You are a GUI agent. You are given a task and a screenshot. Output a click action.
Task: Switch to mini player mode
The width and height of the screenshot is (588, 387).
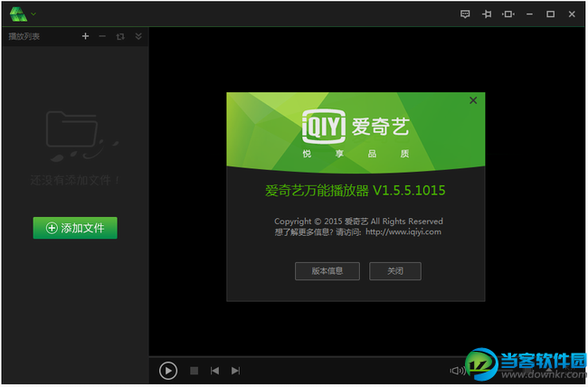[508, 14]
